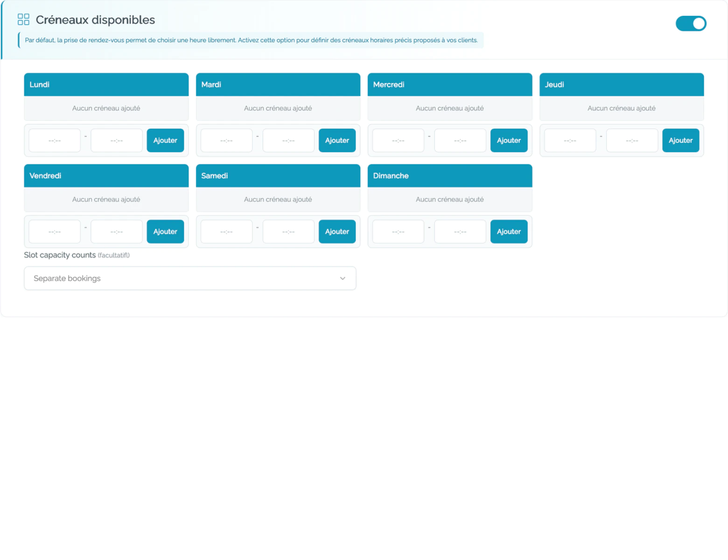Add a slot for Mercredi with Ajouter
Screen dimensions: 728x560
click(x=509, y=140)
